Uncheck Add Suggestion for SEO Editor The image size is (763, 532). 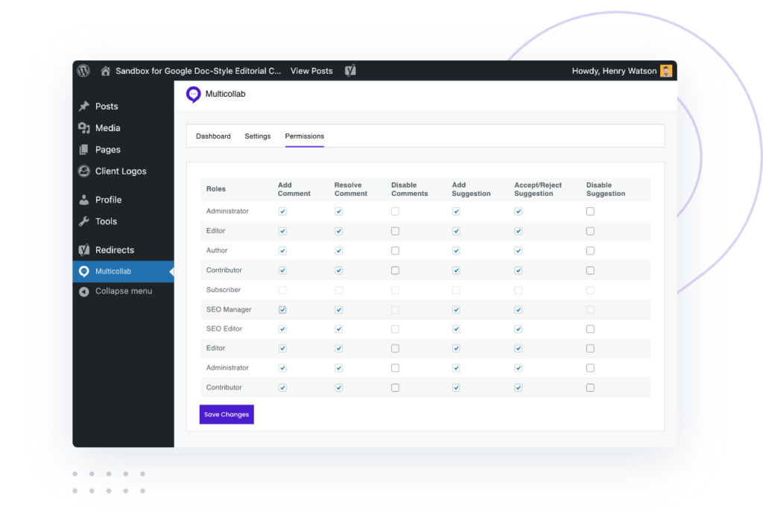coord(456,329)
